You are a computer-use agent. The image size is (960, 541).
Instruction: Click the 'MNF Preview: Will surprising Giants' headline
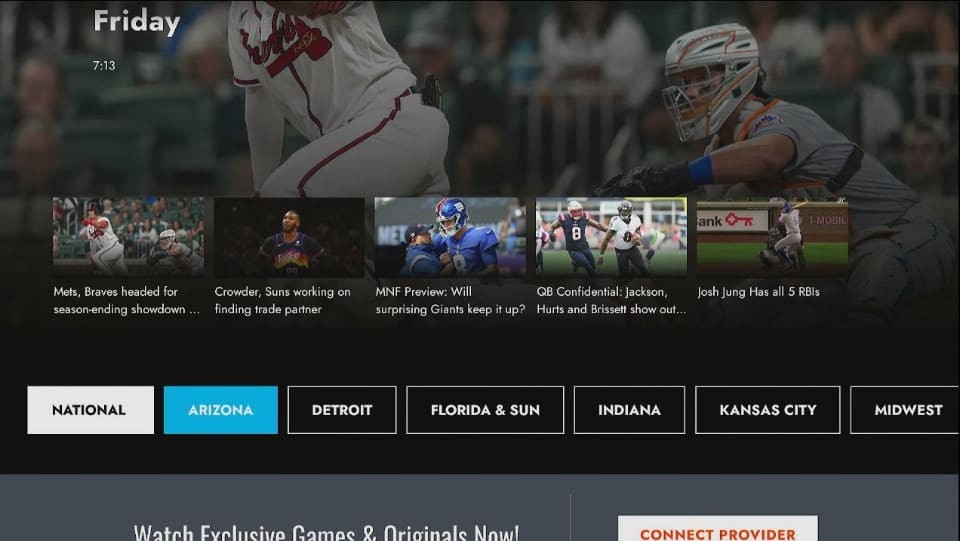coord(450,301)
